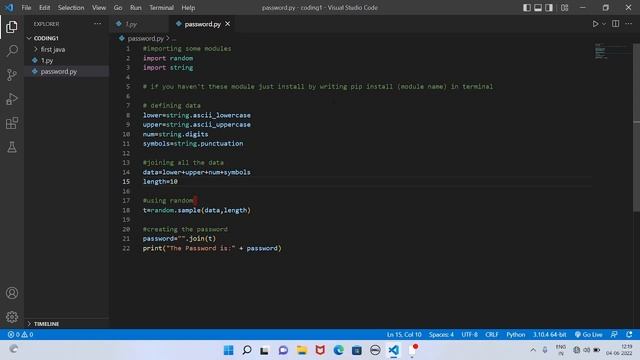The width and height of the screenshot is (640, 360).
Task: Click password.py in the breadcrumb
Action: click(145, 38)
